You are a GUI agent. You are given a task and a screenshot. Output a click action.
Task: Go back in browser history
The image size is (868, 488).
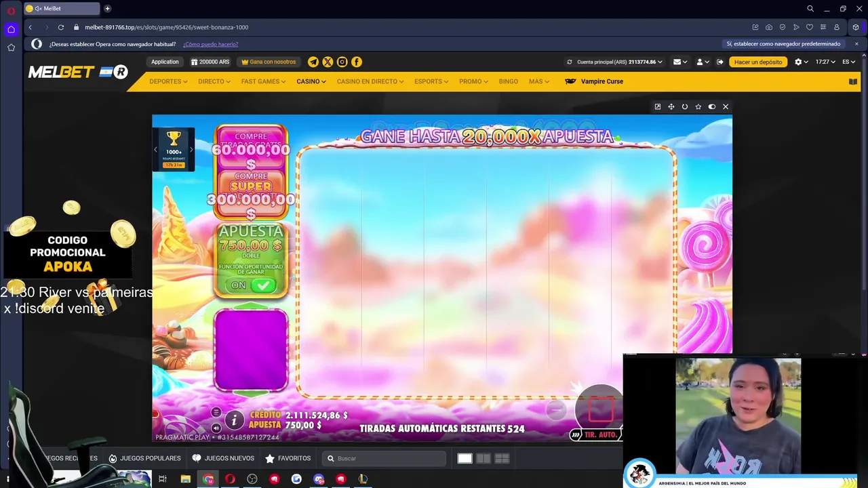pyautogui.click(x=30, y=27)
